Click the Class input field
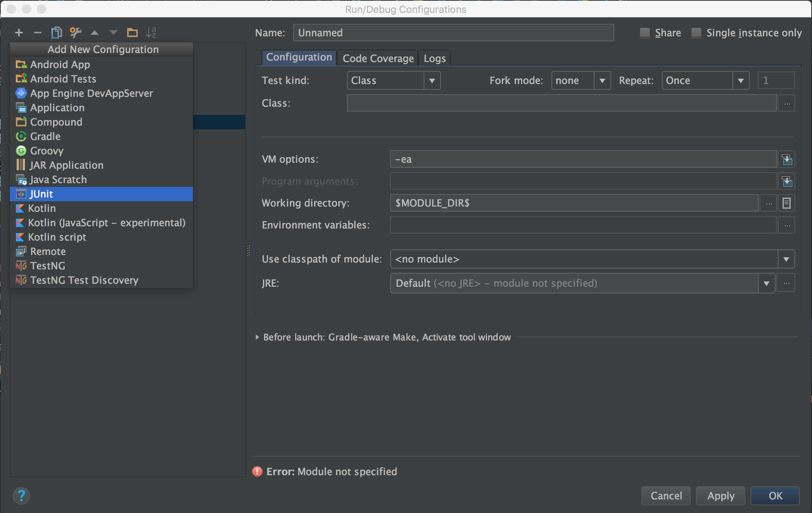Screen dimensions: 812x513 click(562, 103)
